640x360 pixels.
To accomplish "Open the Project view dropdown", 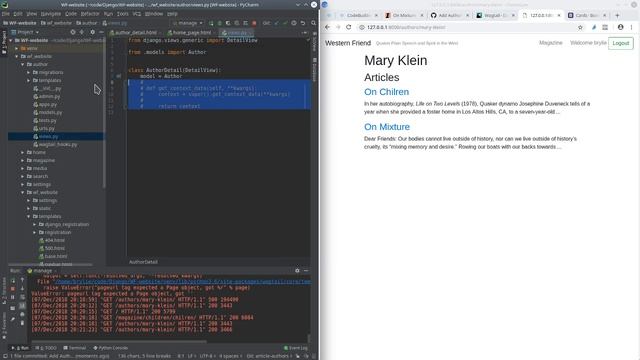I will click(25, 32).
